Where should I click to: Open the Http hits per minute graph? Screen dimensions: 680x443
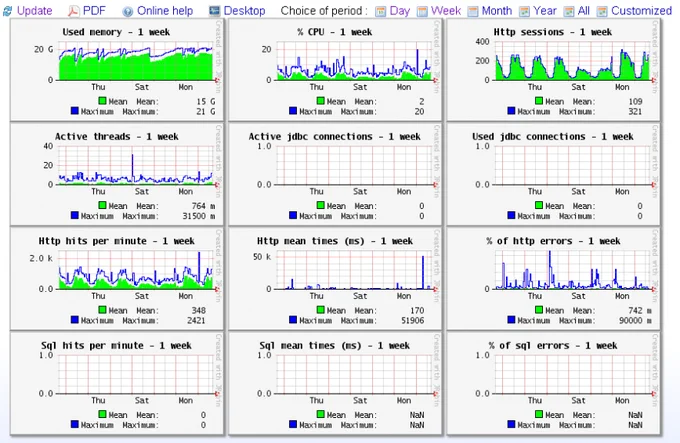tap(117, 279)
